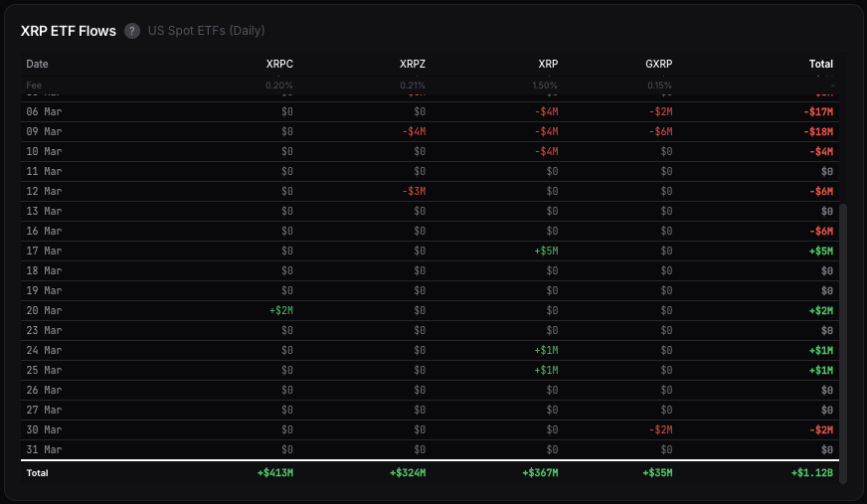Click the +$367M XRP total
This screenshot has height=504, width=867.
540,473
